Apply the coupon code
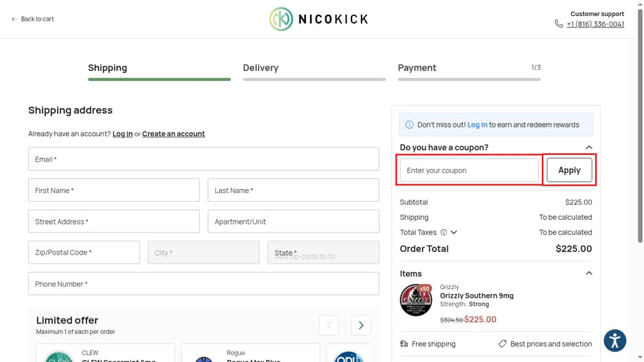 pyautogui.click(x=570, y=170)
